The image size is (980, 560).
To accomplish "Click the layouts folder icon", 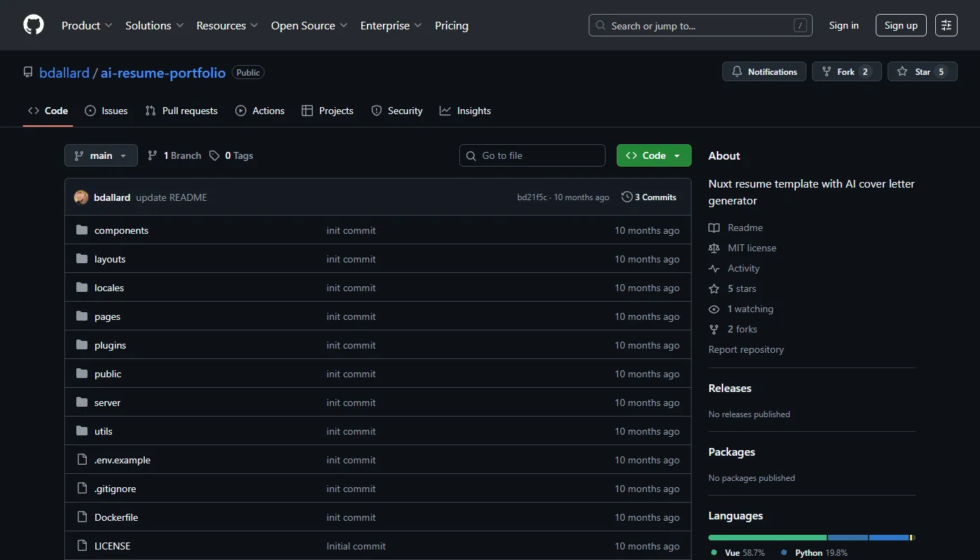I will point(82,259).
